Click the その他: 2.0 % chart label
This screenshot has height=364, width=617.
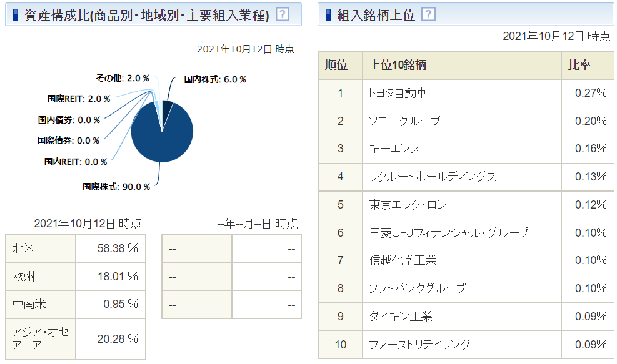[123, 78]
